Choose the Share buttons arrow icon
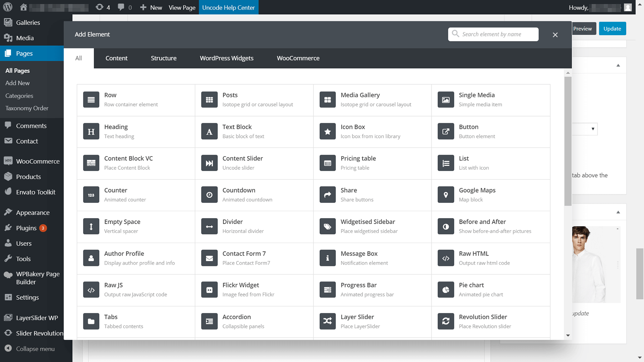The image size is (644, 362). pos(327,195)
